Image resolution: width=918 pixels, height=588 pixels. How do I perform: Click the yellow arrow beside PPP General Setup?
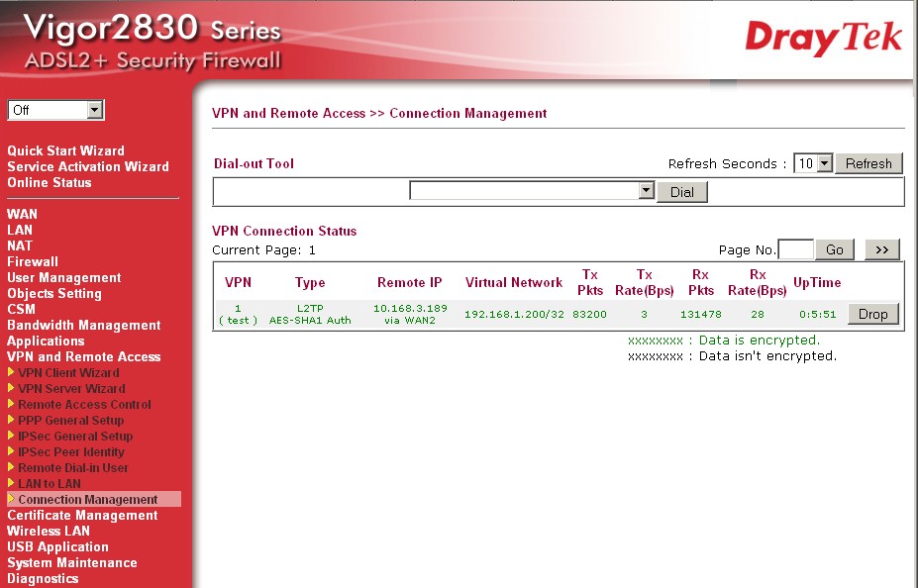tap(11, 420)
